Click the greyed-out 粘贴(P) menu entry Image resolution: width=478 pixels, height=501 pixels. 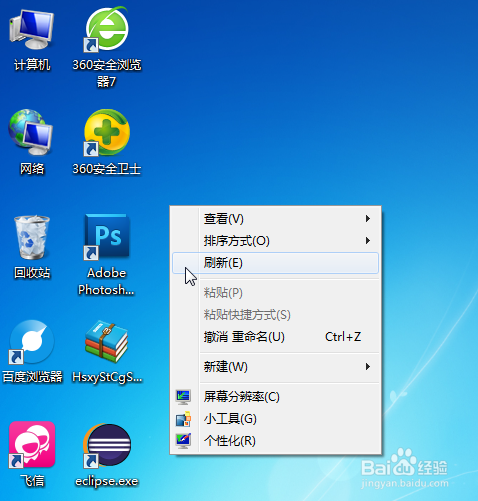pyautogui.click(x=275, y=293)
